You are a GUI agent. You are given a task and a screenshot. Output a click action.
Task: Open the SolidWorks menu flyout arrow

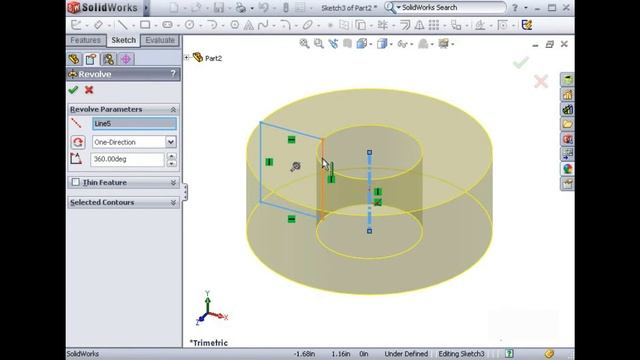[x=146, y=7]
